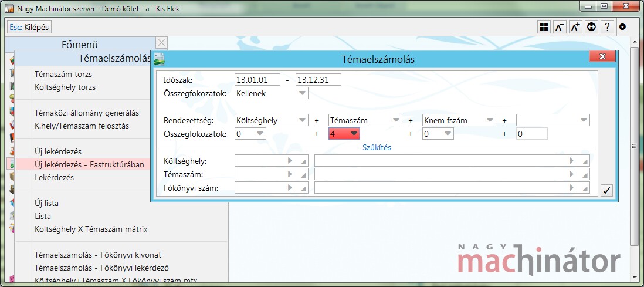Click the Főkönyvi szám label

(x=191, y=188)
